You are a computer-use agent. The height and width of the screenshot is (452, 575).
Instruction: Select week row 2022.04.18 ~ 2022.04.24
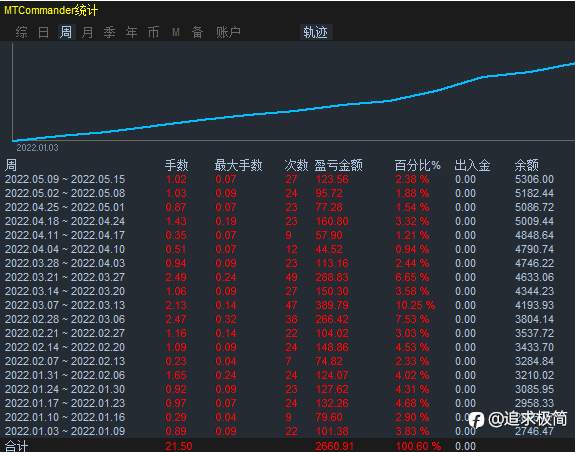[x=279, y=221]
